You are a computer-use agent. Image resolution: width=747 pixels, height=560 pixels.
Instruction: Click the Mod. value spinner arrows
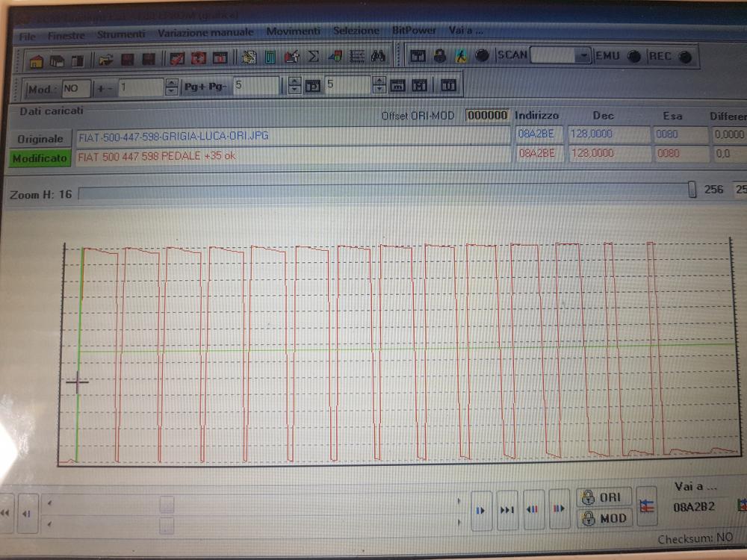coord(172,87)
